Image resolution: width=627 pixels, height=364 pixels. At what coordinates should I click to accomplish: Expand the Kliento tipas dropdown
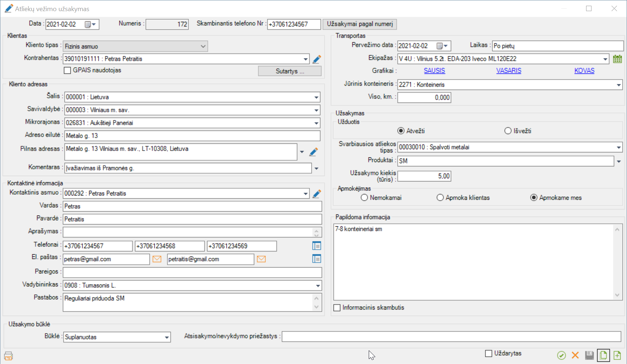[203, 46]
